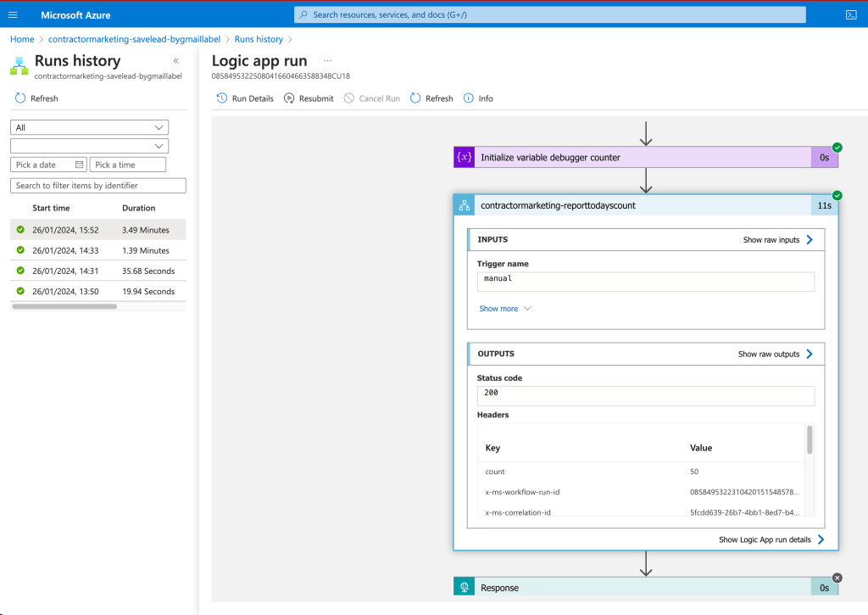Click Info toolbar button
868x615 pixels.
[x=478, y=98]
